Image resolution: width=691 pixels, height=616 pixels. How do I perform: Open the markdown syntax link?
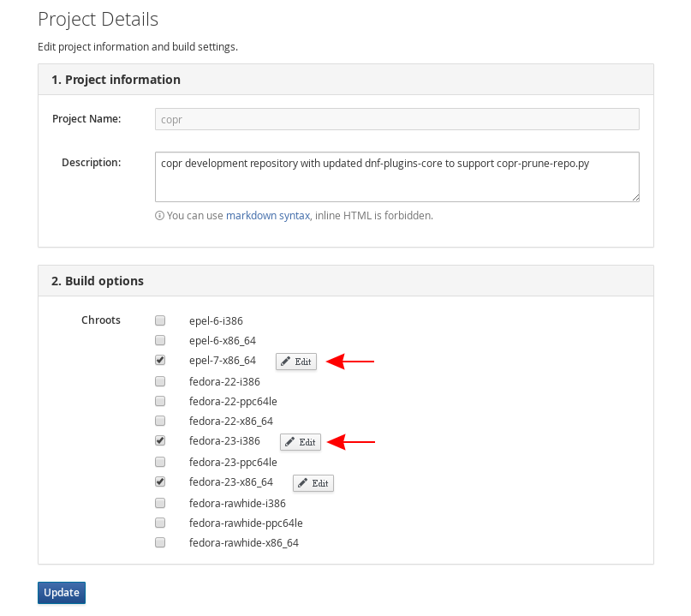(x=268, y=216)
